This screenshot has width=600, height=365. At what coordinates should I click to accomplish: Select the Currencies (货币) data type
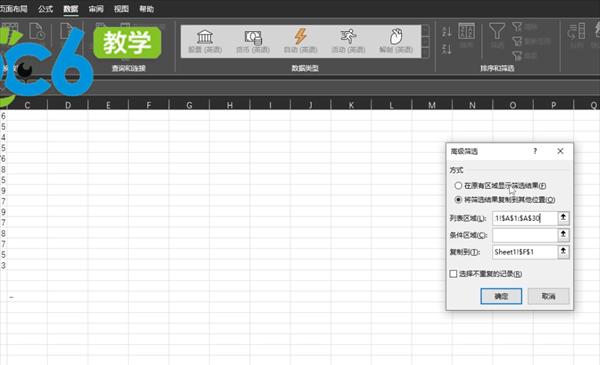coord(253,42)
